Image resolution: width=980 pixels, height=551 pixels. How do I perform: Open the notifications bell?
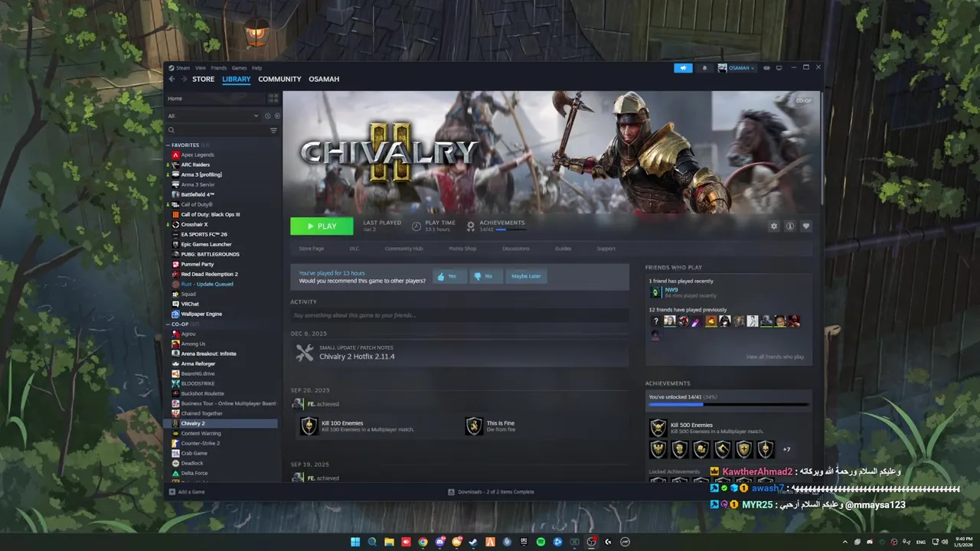coord(704,68)
